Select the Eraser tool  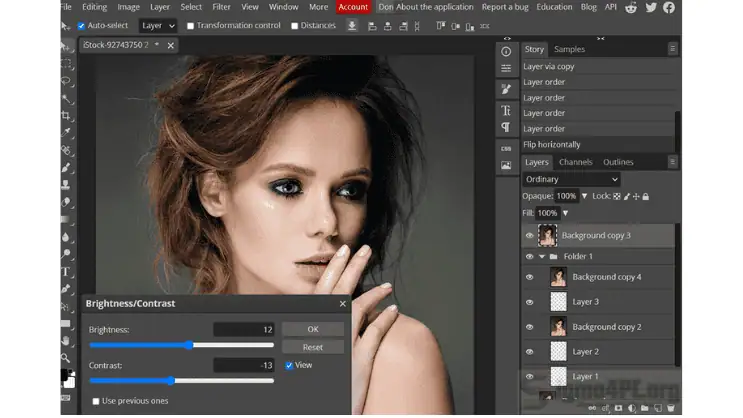point(67,202)
